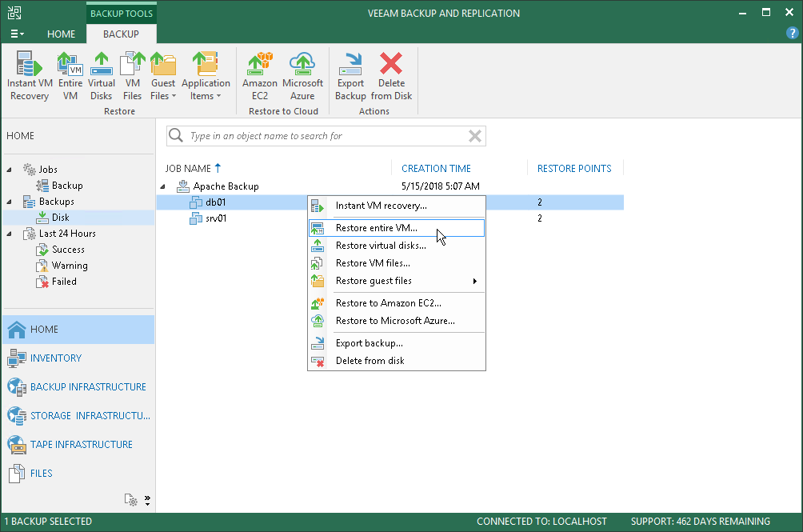803x532 pixels.
Task: Sort by CREATION TIME column header
Action: pos(436,169)
